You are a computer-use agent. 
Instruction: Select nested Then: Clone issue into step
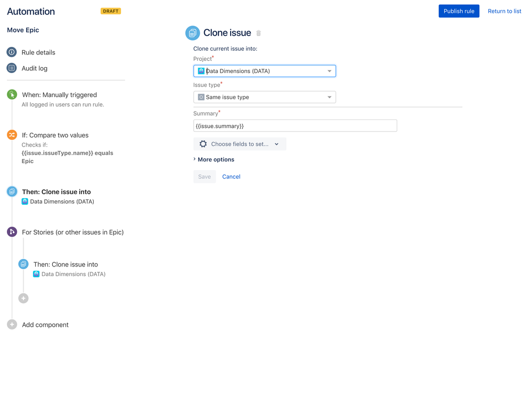pyautogui.click(x=66, y=264)
